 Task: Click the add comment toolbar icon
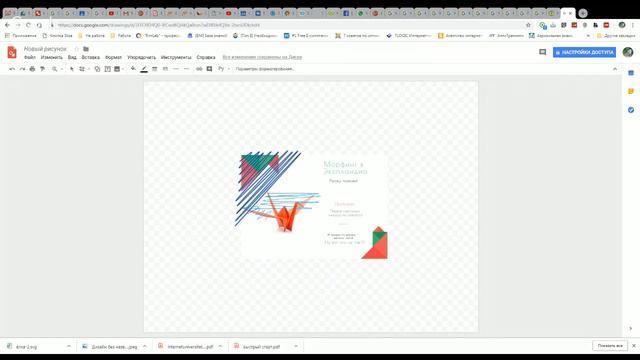(x=209, y=69)
